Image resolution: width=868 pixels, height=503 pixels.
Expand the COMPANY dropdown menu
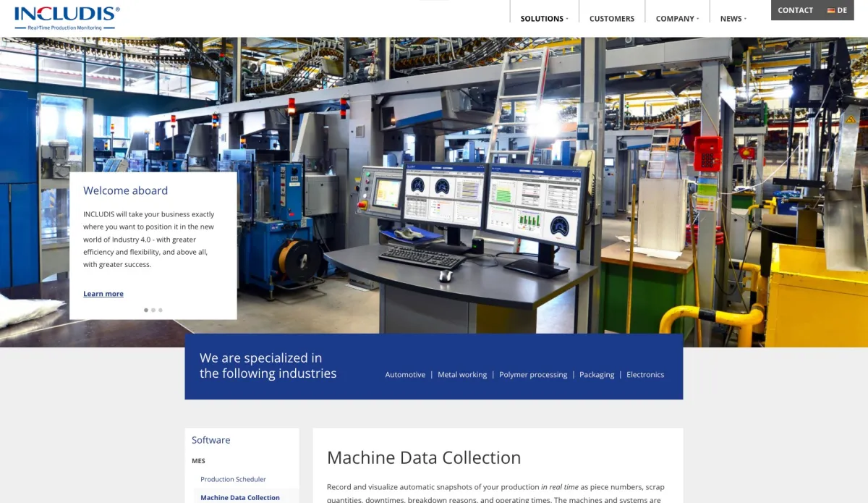pyautogui.click(x=677, y=19)
